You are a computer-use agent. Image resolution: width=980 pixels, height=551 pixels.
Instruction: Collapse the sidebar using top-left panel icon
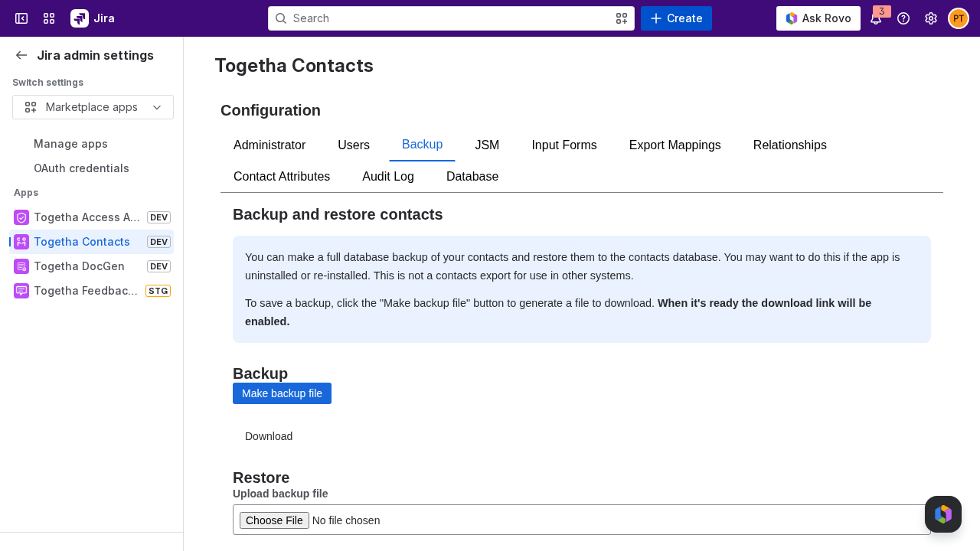pyautogui.click(x=21, y=18)
